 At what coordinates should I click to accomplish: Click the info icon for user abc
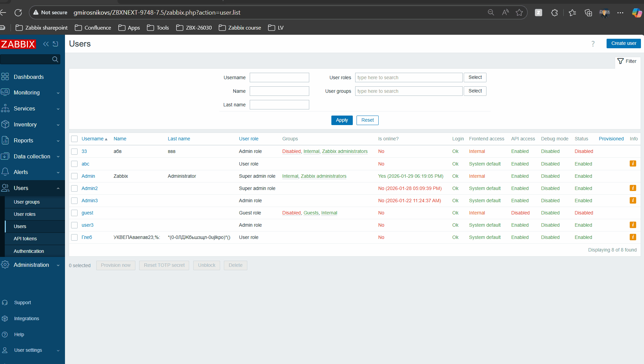click(633, 163)
